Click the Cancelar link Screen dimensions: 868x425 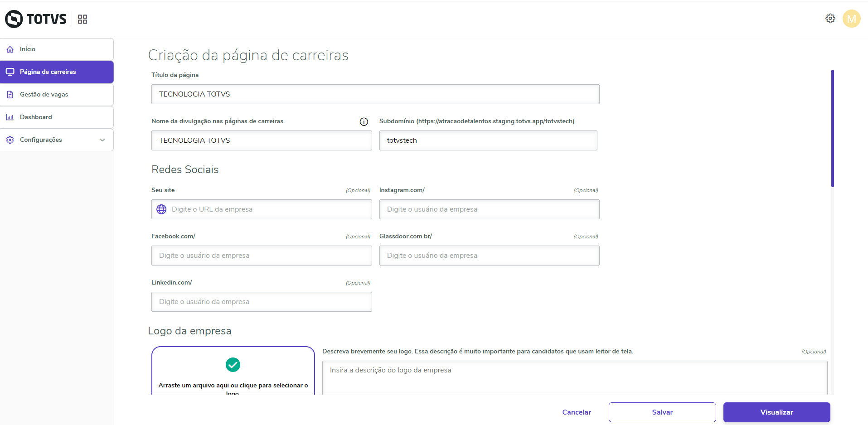point(577,412)
